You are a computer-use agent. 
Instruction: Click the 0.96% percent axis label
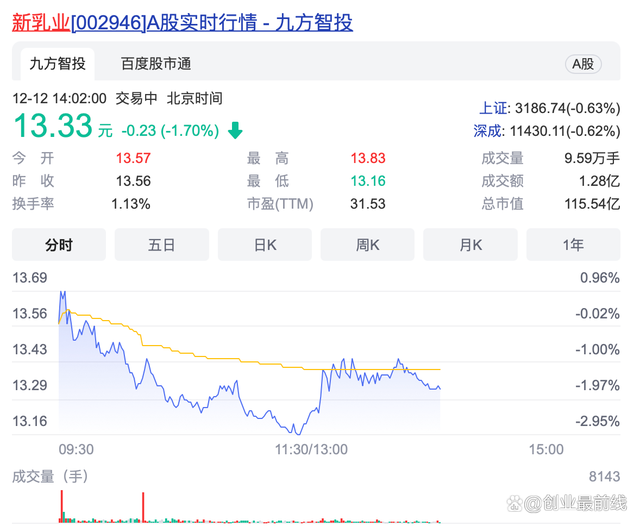(600, 278)
